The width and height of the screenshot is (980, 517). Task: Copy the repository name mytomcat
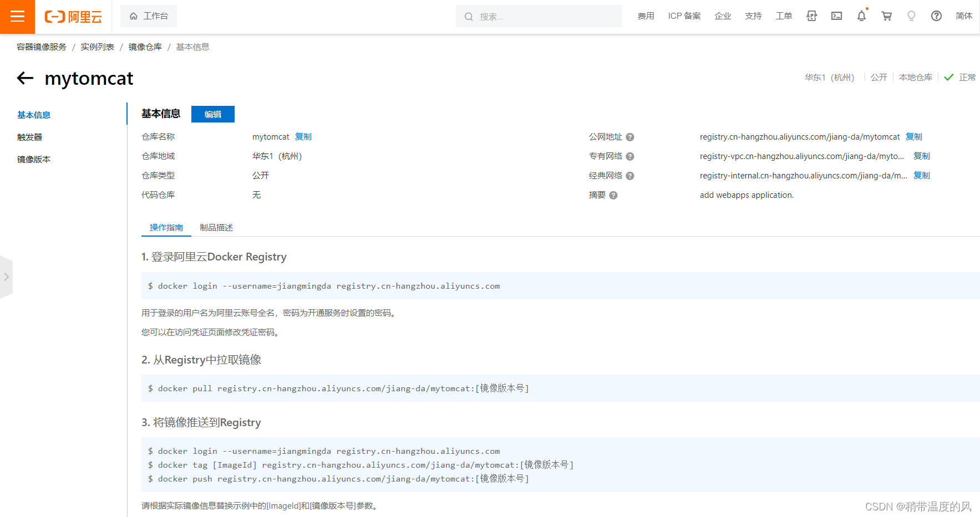pos(303,137)
